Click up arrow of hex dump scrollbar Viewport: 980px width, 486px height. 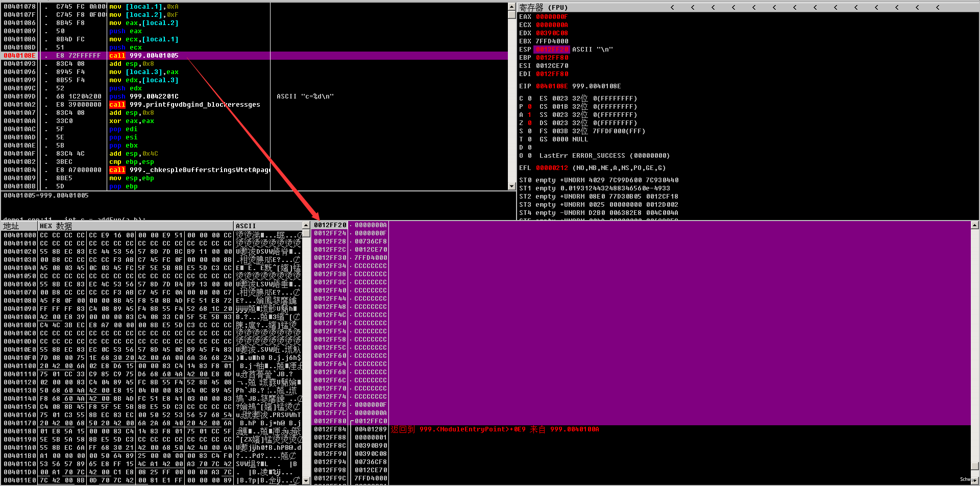click(x=306, y=225)
